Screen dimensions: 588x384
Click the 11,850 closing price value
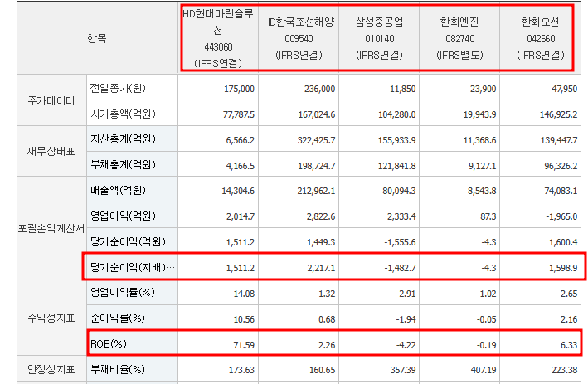[403, 89]
